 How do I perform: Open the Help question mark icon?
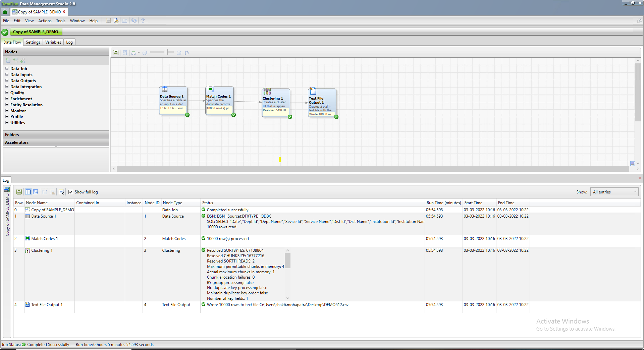point(143,20)
